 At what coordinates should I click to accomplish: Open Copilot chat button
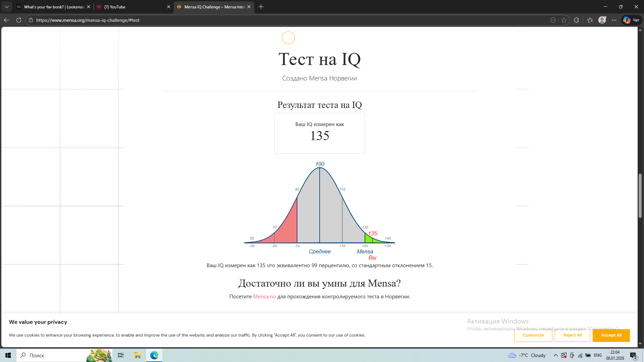point(632,20)
